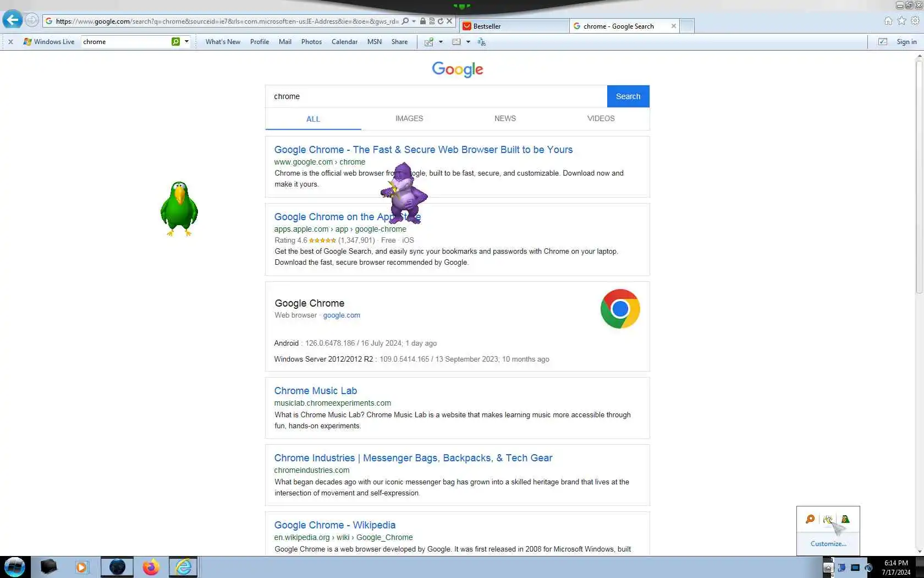Switch to the VIDEOS results tab
924x578 pixels.
[601, 118]
